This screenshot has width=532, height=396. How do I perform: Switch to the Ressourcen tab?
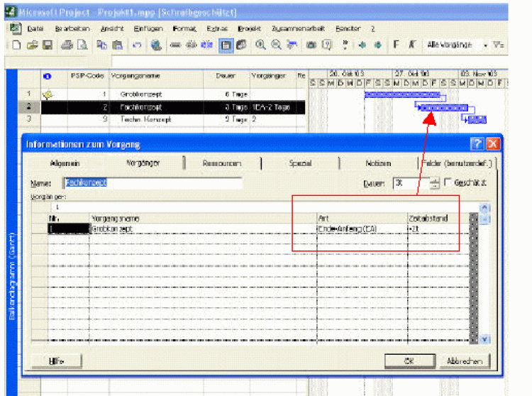point(222,163)
